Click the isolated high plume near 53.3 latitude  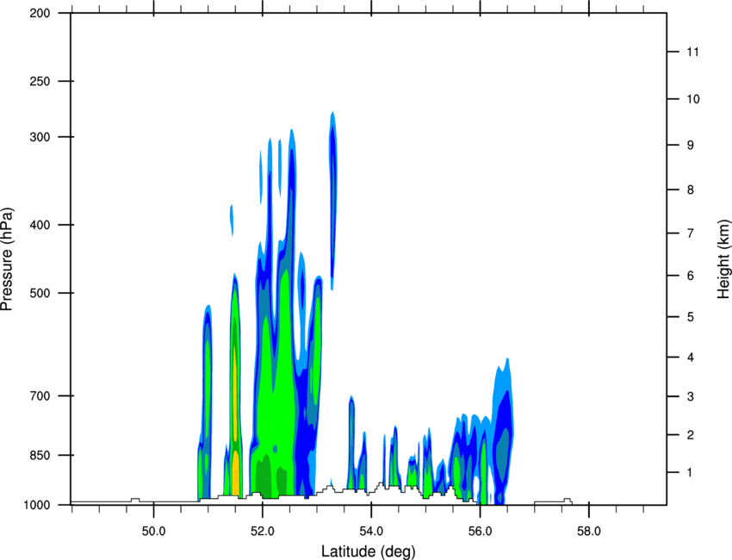(x=332, y=201)
